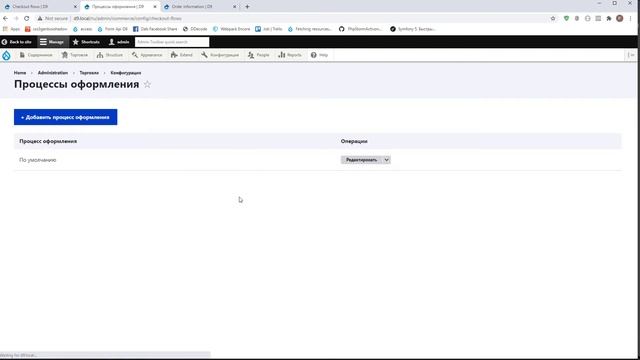
Task: Click the Процесс оформления column header
Action: pyautogui.click(x=48, y=141)
